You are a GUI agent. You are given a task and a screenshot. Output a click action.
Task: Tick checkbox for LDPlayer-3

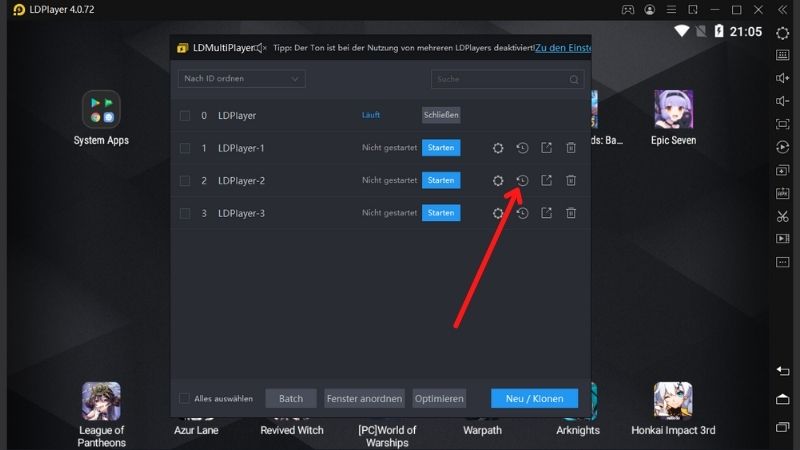click(185, 214)
